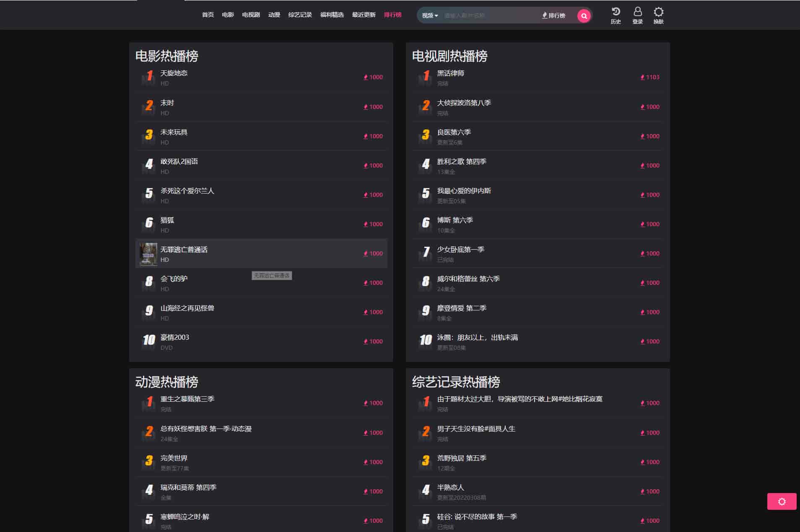800x532 pixels.
Task: Click the 排行榜 shortcut inside the search bar
Action: pyautogui.click(x=553, y=15)
